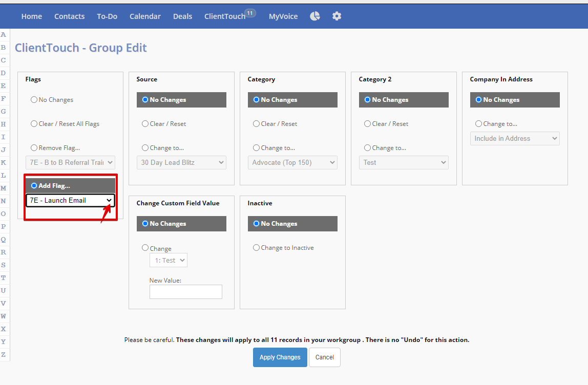Select Category 2 No Changes radio button
The width and height of the screenshot is (588, 385).
pyautogui.click(x=368, y=100)
